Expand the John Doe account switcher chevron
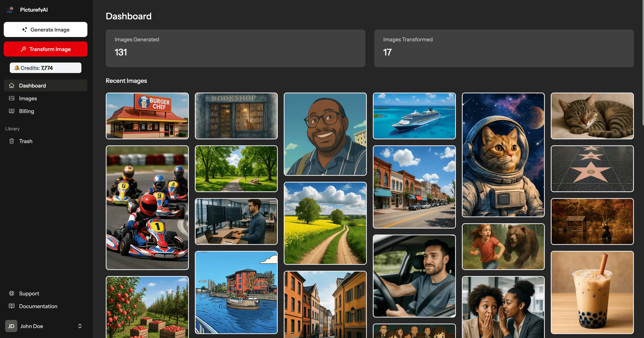The width and height of the screenshot is (644, 338). [80, 326]
